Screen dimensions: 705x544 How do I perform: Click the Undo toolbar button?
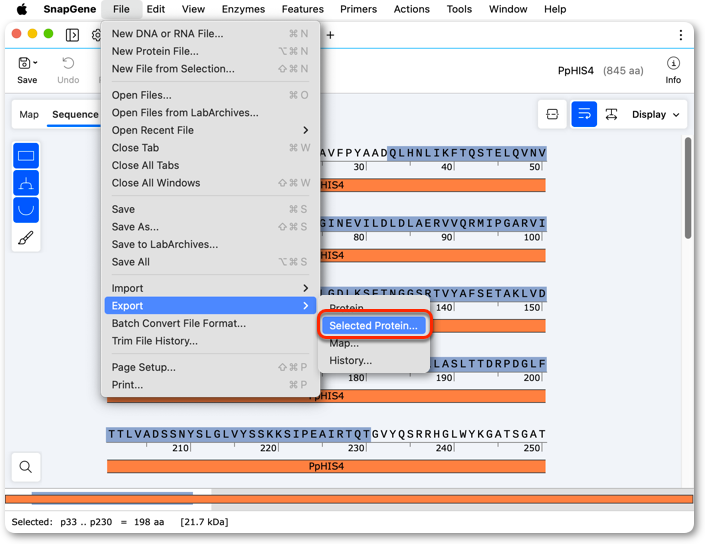[68, 70]
